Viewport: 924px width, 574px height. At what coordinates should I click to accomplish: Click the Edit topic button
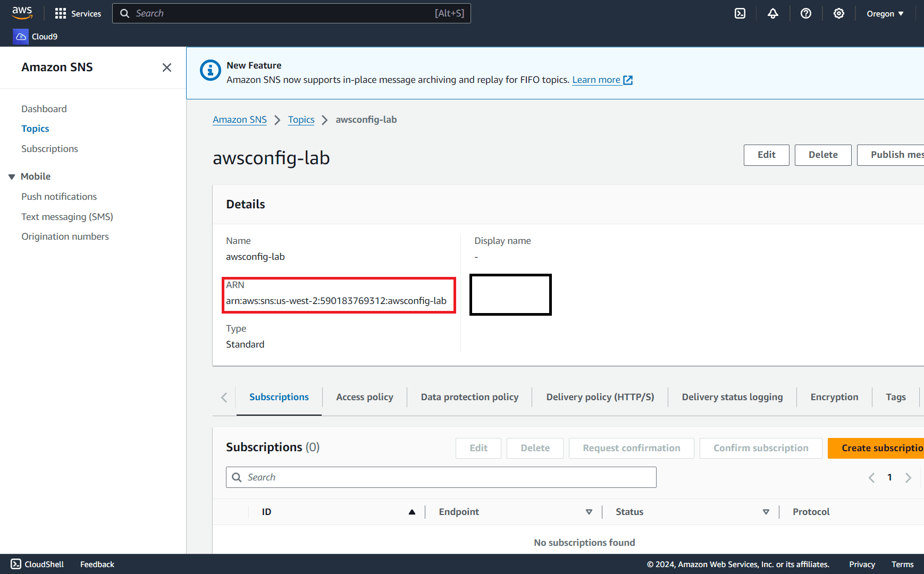click(766, 155)
